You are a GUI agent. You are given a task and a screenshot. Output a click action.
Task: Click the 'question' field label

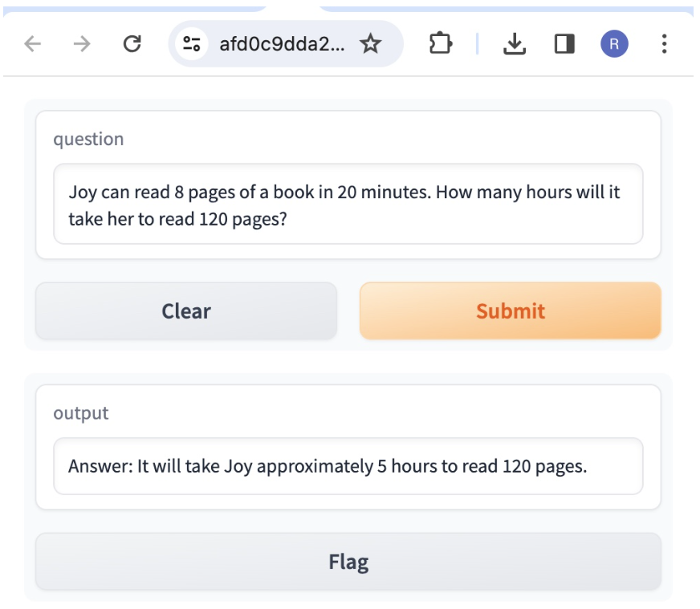(x=88, y=139)
